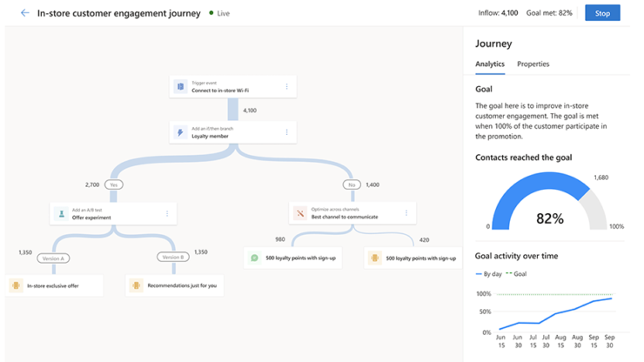Open the more menu on Offer experiment tile

click(167, 214)
